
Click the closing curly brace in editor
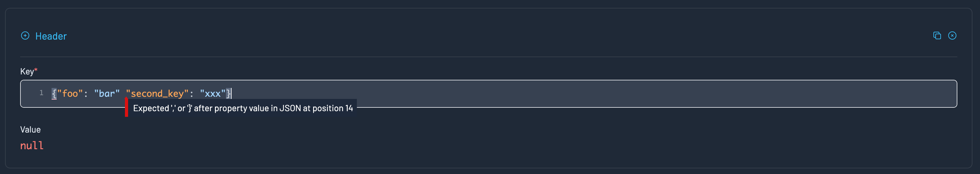point(228,94)
